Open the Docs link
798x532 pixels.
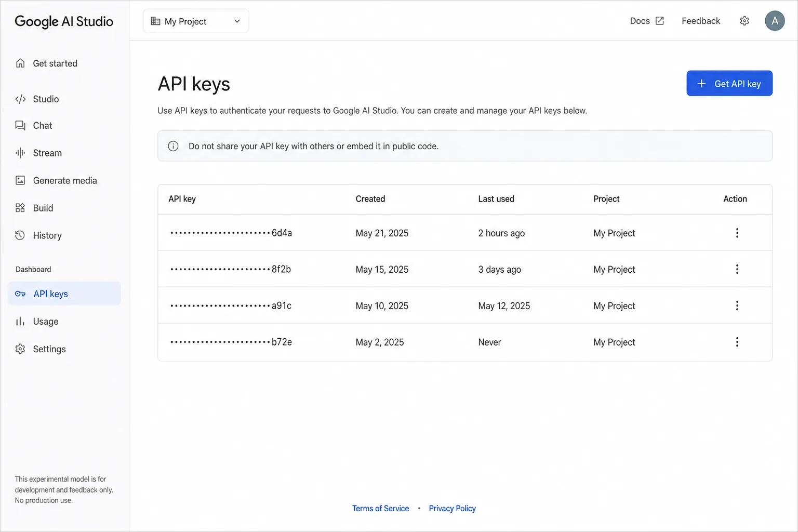[647, 21]
